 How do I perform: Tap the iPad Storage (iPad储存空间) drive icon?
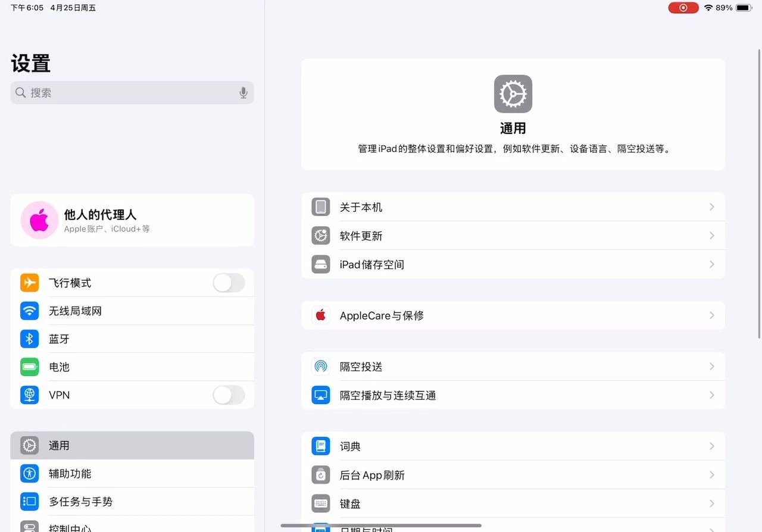[x=321, y=264]
